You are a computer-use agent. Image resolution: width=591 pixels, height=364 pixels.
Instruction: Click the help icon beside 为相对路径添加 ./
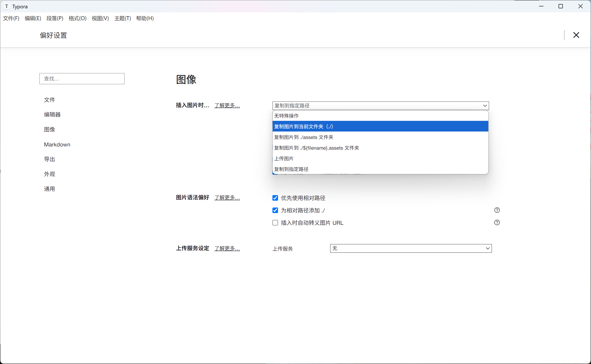(x=497, y=210)
